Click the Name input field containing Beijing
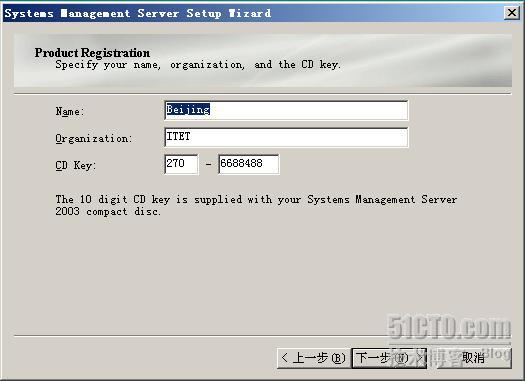This screenshot has width=525, height=381. tap(286, 110)
